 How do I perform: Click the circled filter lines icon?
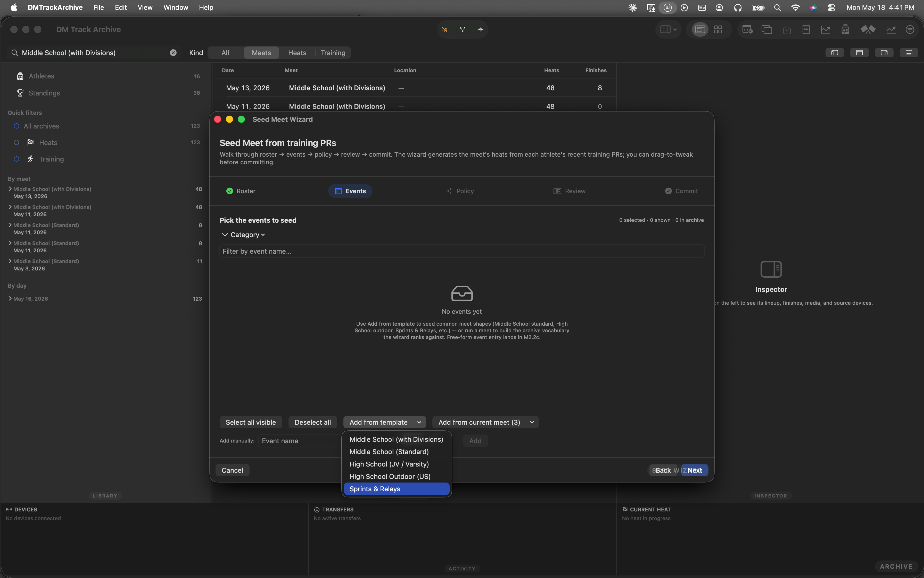coord(910,29)
